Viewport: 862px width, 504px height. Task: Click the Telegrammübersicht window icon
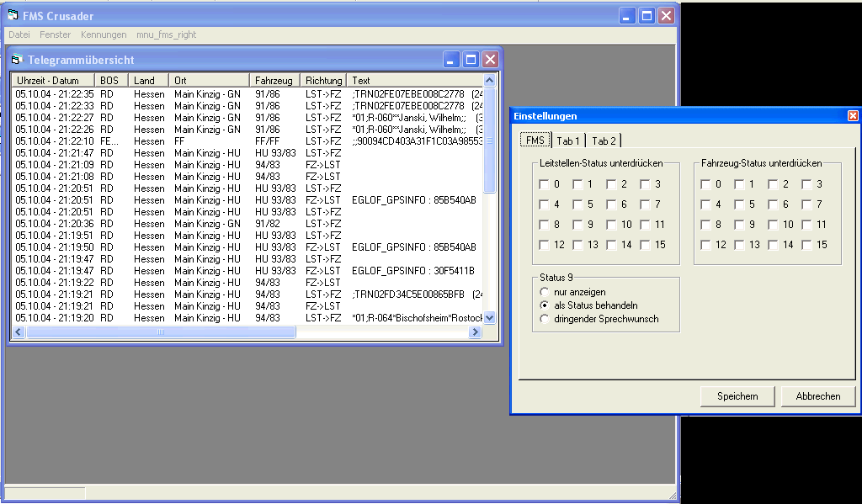coord(17,60)
